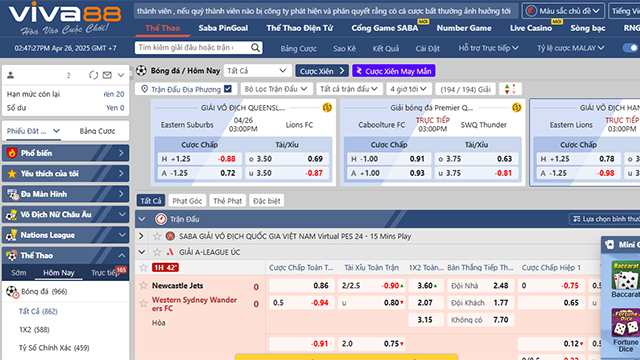Toggle the blue switch in top bar
The height and width of the screenshot is (360, 640).
tap(631, 48)
